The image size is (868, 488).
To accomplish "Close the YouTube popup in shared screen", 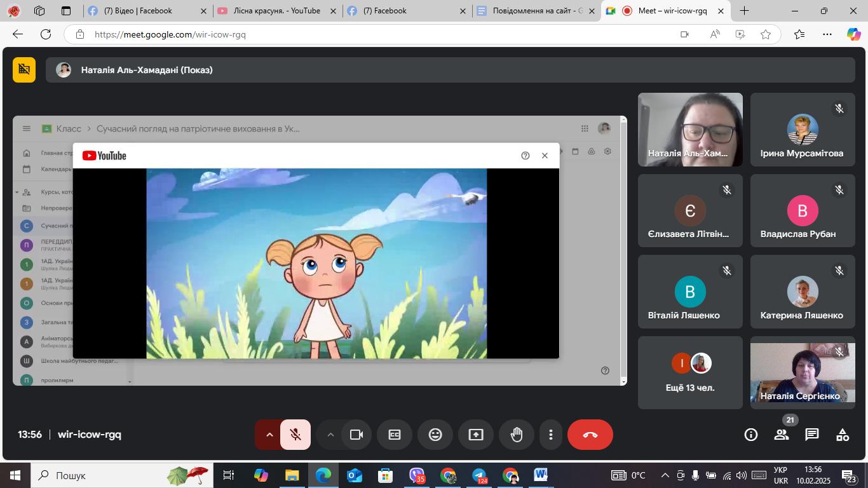I will click(545, 156).
